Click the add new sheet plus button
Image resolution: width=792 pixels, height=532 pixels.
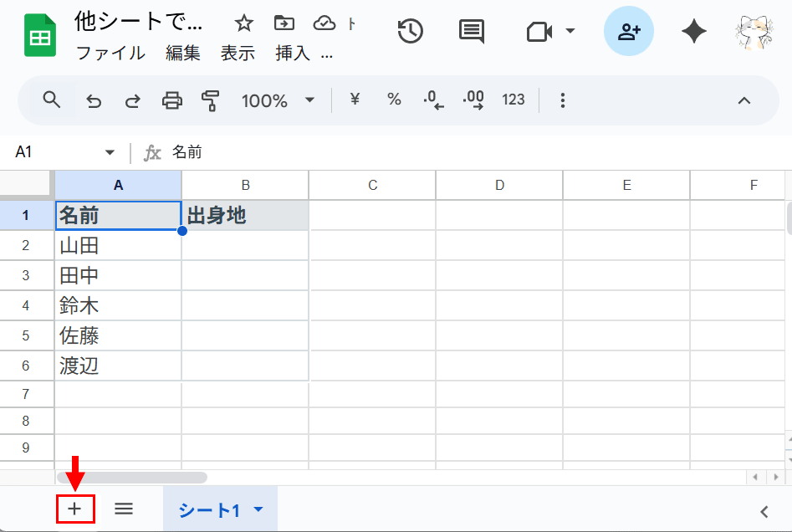tap(75, 509)
